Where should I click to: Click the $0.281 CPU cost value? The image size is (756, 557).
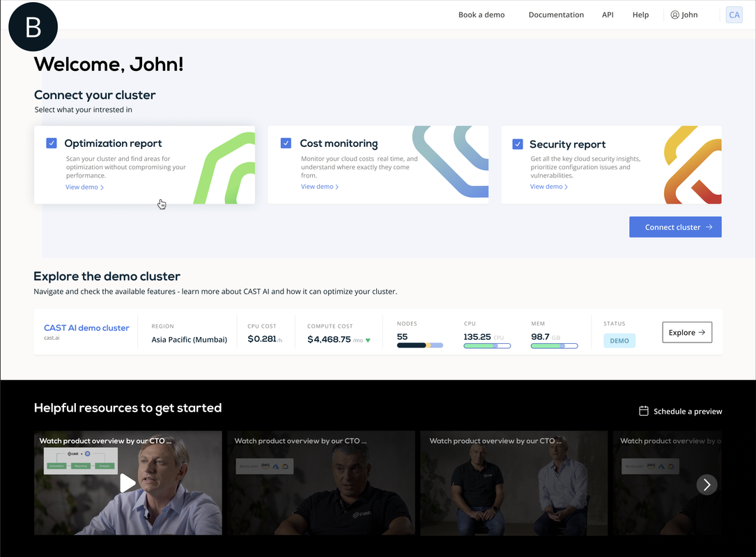(262, 339)
